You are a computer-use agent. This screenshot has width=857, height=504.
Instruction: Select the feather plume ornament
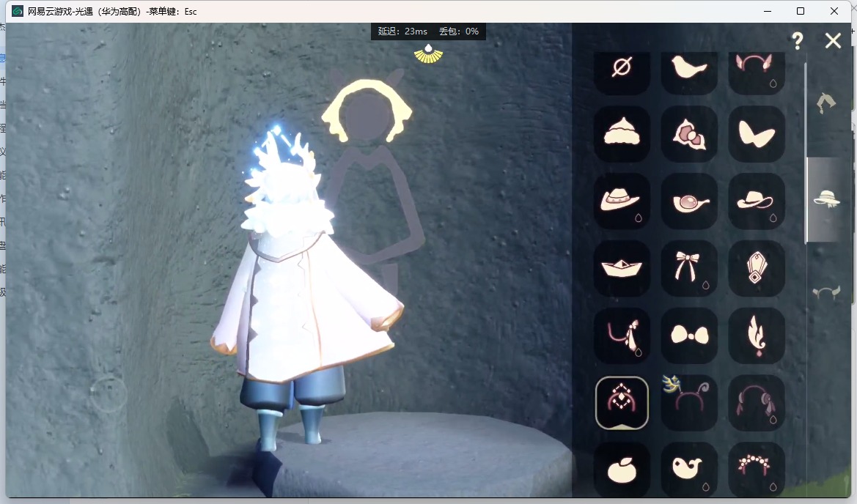757,336
